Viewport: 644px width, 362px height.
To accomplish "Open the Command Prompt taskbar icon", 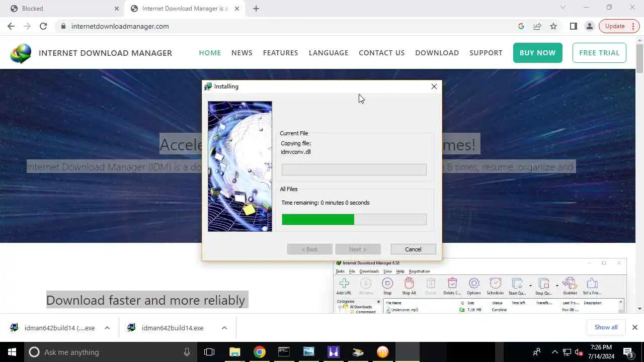I will tap(284, 352).
